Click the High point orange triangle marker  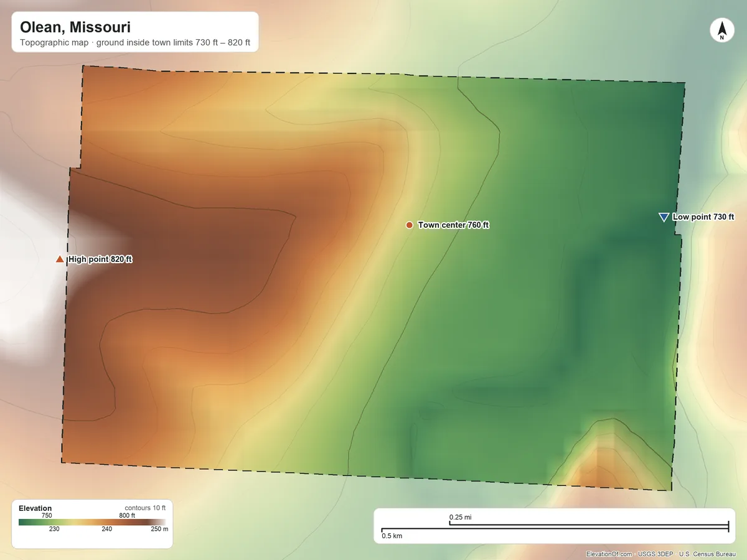tap(60, 259)
